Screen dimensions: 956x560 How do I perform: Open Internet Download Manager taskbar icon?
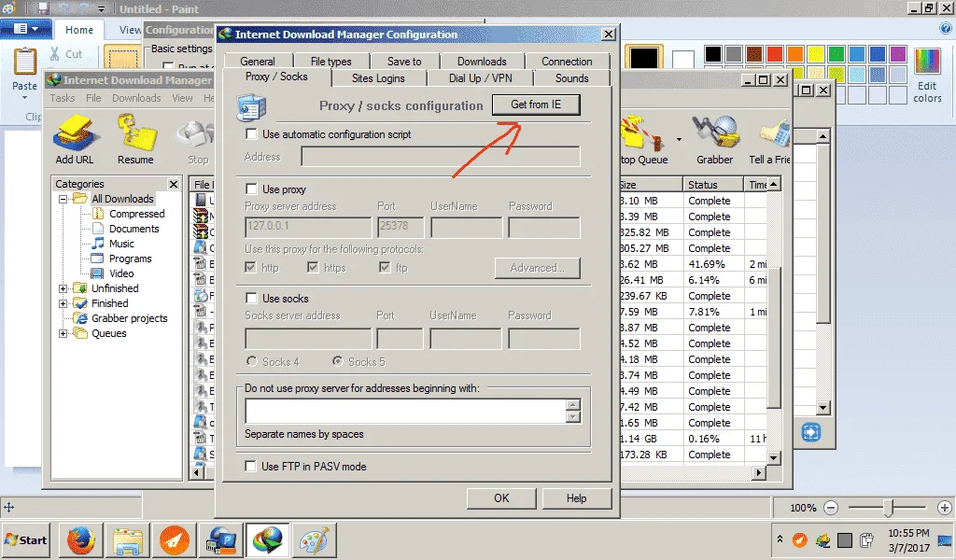tap(268, 539)
